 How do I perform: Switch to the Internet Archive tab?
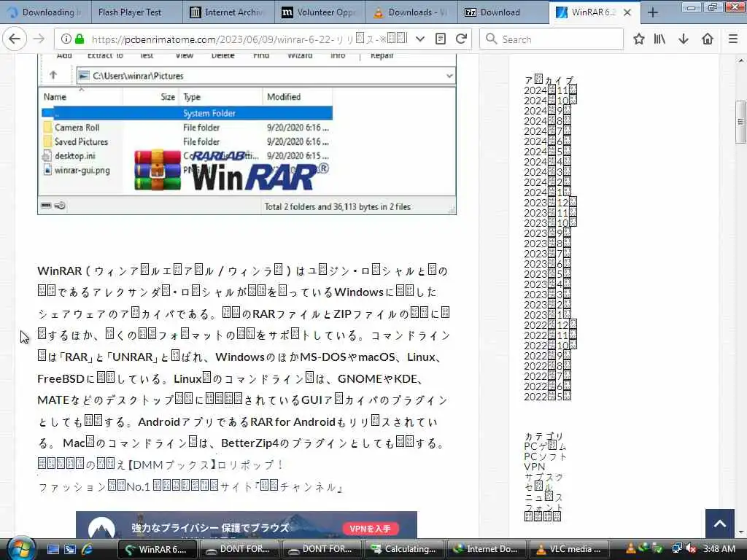[x=228, y=12]
